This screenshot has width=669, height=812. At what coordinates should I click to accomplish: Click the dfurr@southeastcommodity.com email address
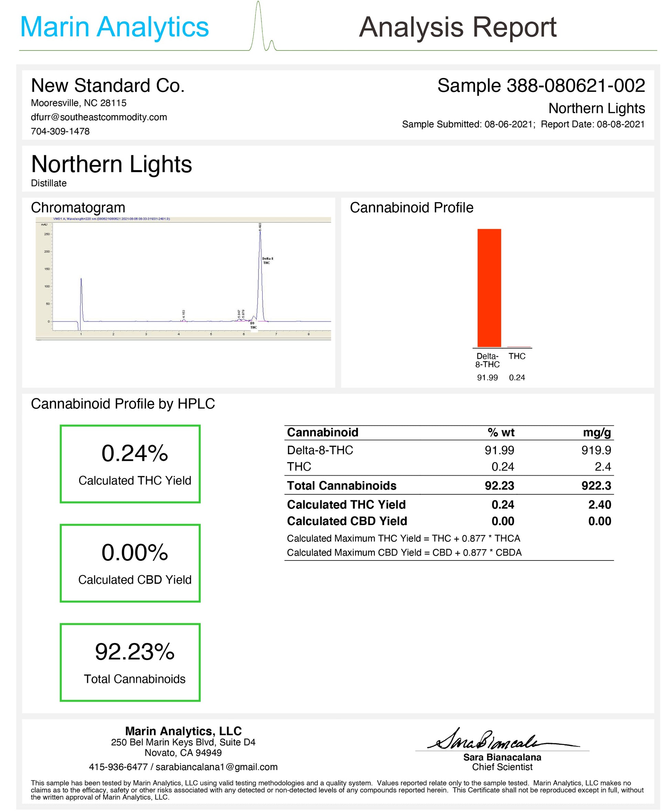tap(99, 117)
